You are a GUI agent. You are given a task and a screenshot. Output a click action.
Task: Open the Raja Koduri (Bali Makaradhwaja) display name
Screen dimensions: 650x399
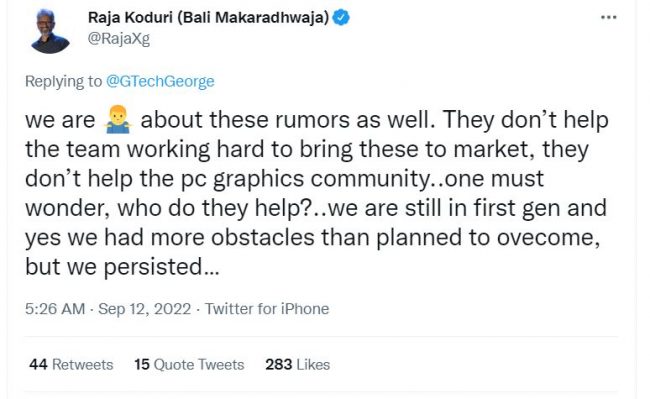[x=209, y=18]
